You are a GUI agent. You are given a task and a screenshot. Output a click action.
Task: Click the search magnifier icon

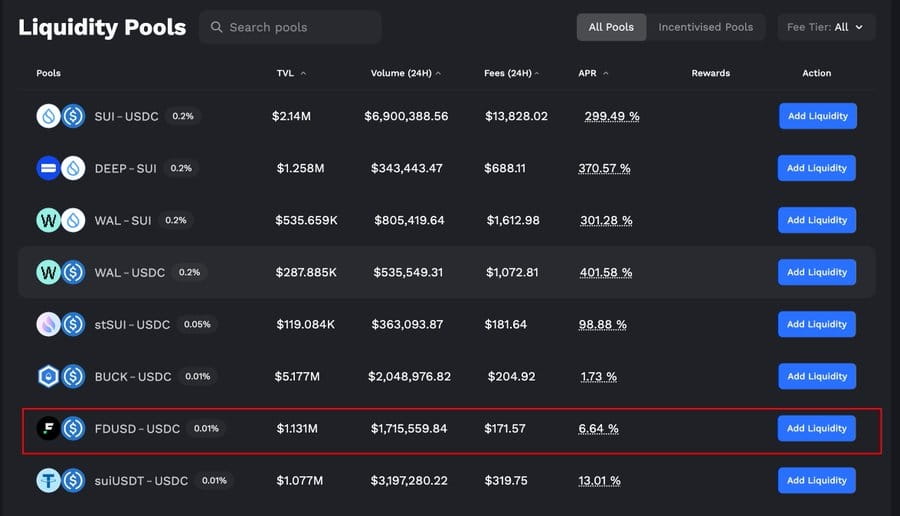click(216, 27)
